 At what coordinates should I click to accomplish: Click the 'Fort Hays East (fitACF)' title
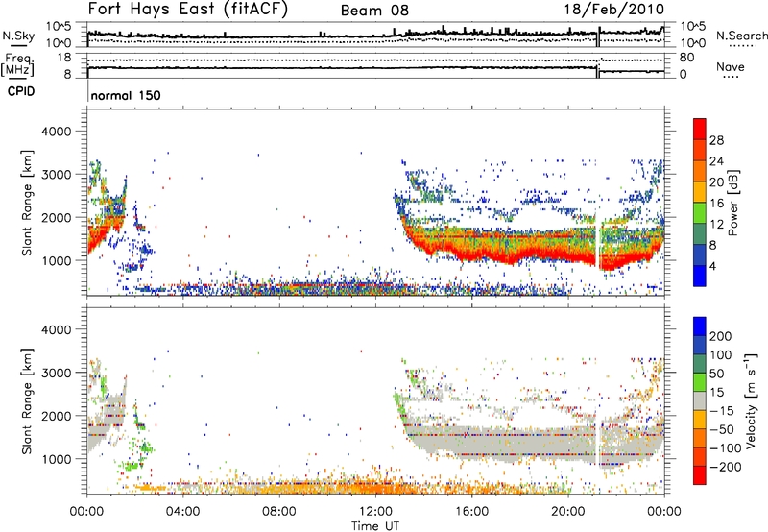pos(187,10)
